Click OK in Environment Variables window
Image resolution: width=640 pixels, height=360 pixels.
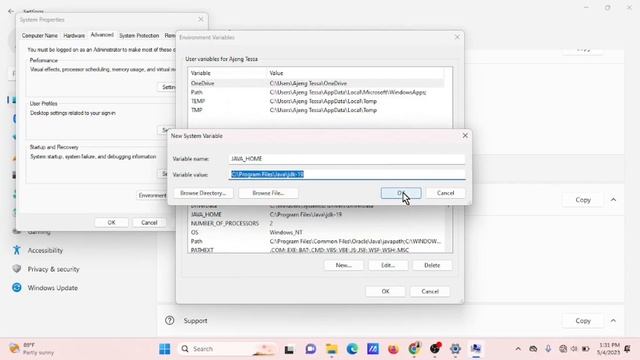coord(385,291)
